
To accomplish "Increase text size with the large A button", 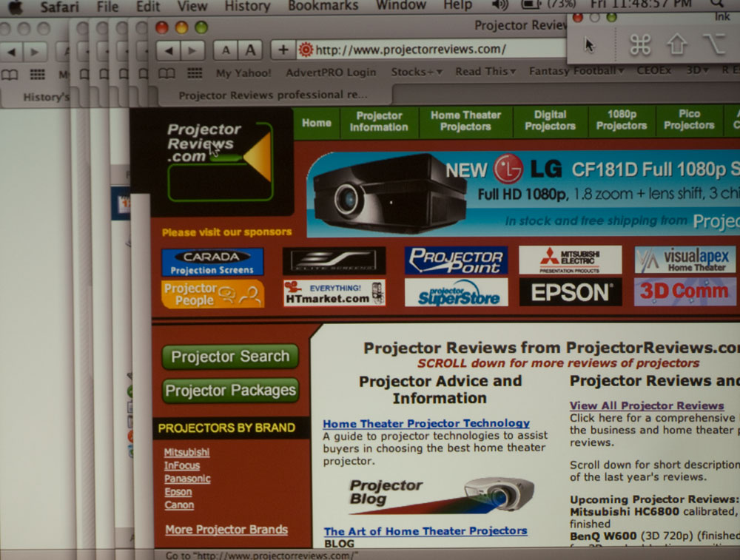I will [x=250, y=50].
